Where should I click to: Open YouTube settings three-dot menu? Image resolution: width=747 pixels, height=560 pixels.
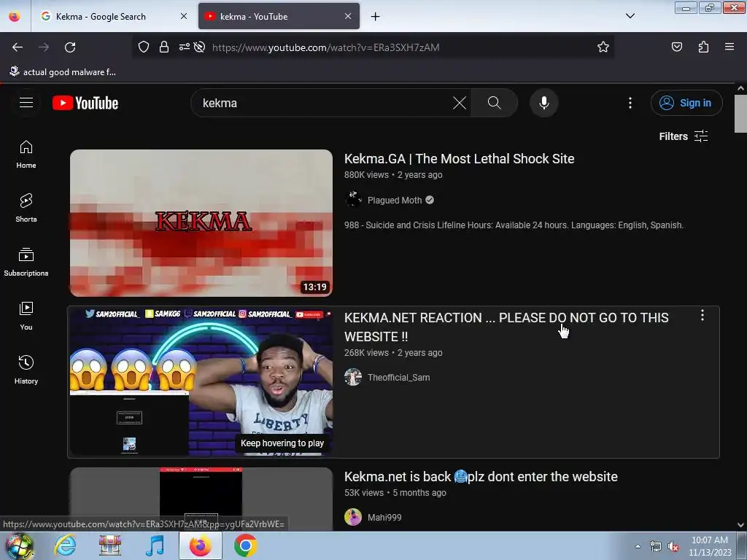[630, 103]
